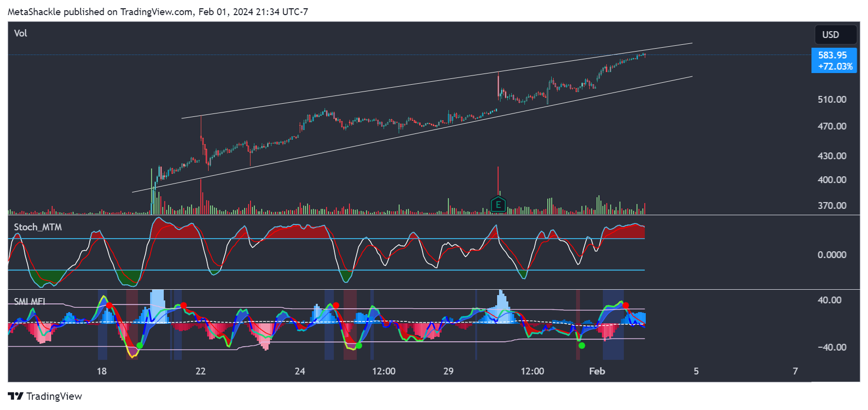
Task: Click the 470.00 price axis value
Action: pos(832,126)
